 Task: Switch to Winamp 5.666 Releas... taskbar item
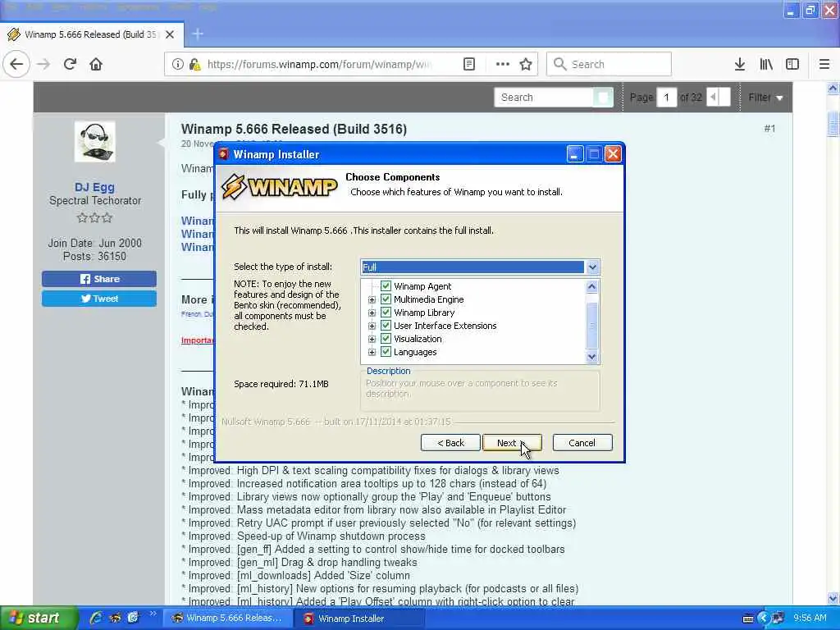(x=227, y=619)
